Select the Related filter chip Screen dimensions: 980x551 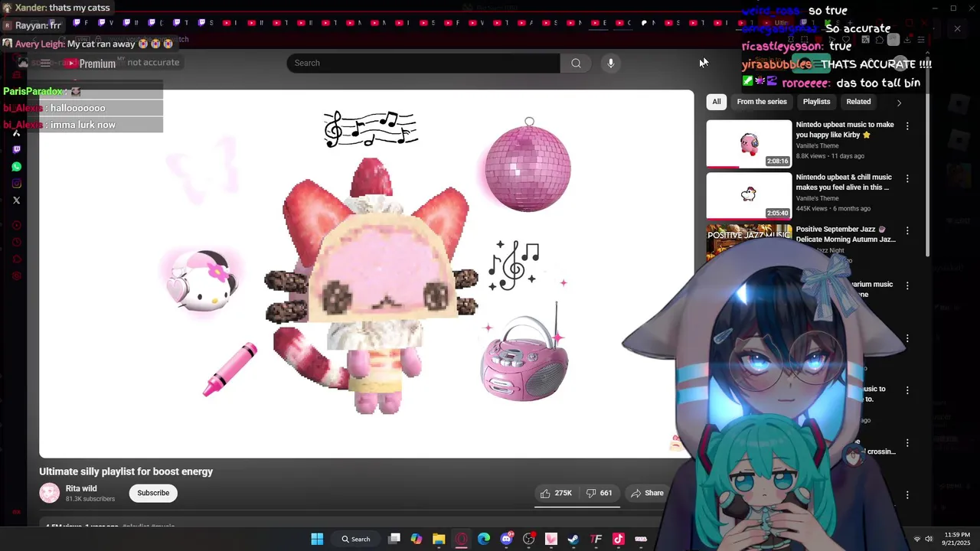point(858,102)
